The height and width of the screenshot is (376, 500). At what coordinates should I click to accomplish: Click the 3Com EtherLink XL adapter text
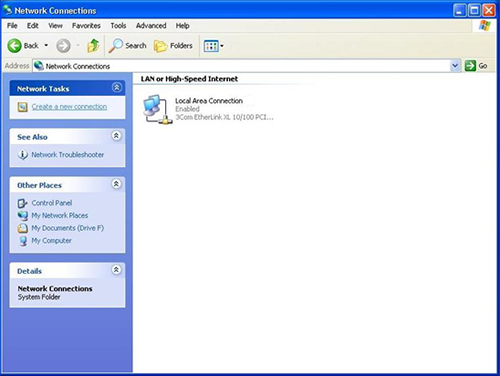coord(224,117)
